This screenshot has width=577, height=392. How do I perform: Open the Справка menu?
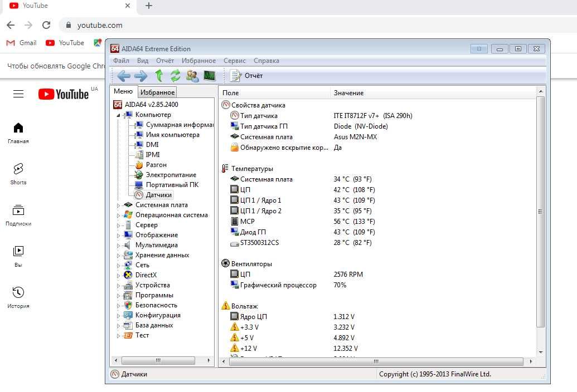pos(266,61)
